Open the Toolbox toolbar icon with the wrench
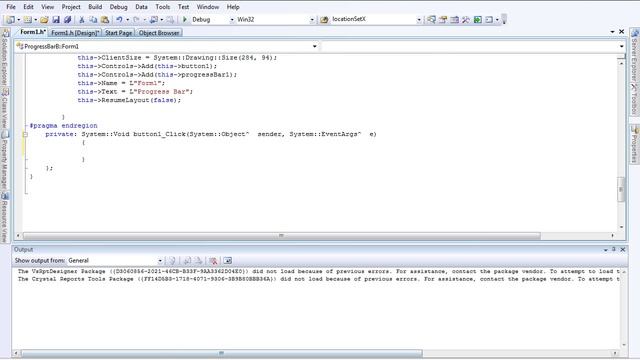The width and height of the screenshot is (640, 360). (466, 20)
